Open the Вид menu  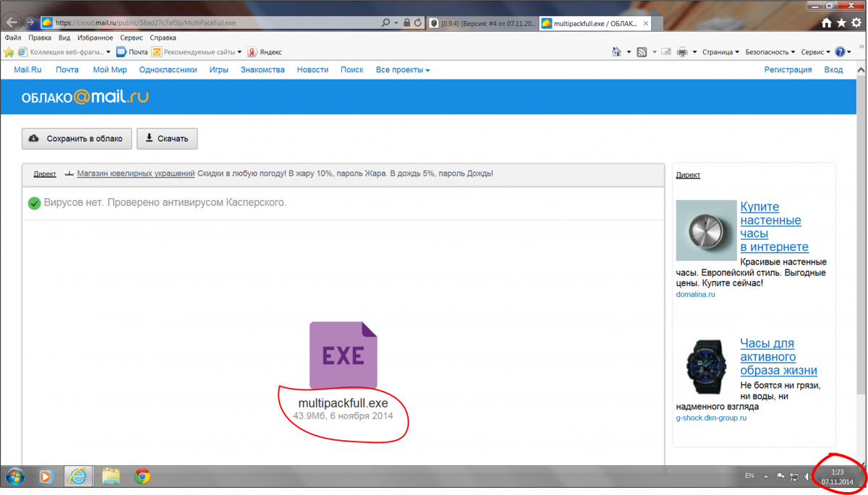64,38
